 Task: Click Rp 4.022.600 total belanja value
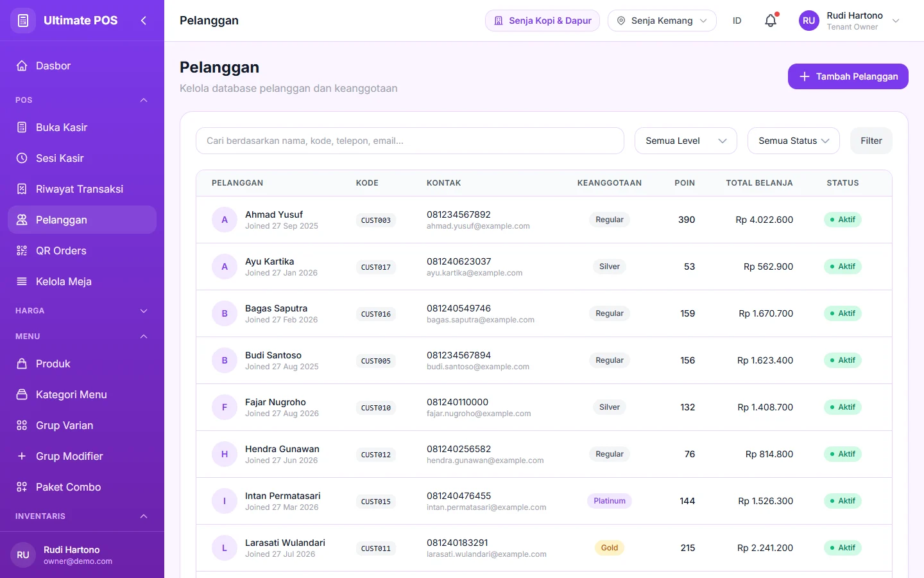[764, 220]
